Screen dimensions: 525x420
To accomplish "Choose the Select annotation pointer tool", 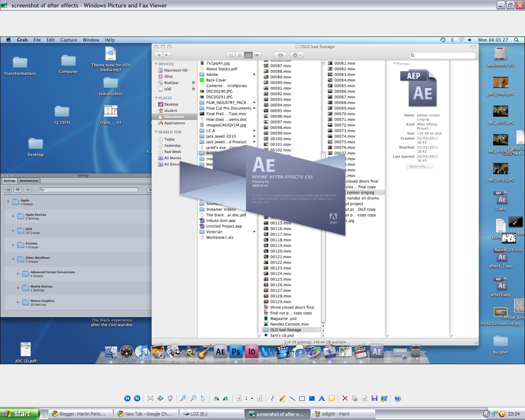I will pyautogui.click(x=203, y=398).
